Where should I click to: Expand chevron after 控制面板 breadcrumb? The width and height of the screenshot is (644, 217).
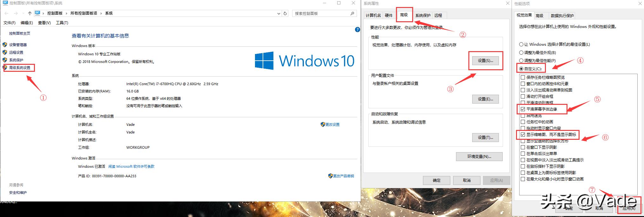(67, 13)
